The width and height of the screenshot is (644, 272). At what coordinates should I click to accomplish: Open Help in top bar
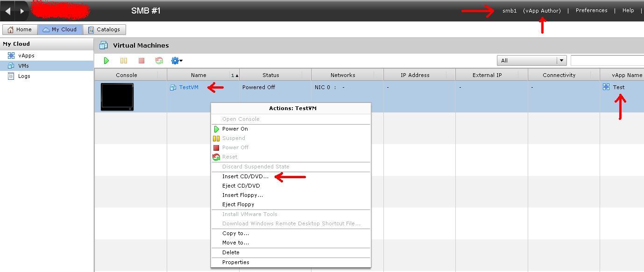point(628,10)
